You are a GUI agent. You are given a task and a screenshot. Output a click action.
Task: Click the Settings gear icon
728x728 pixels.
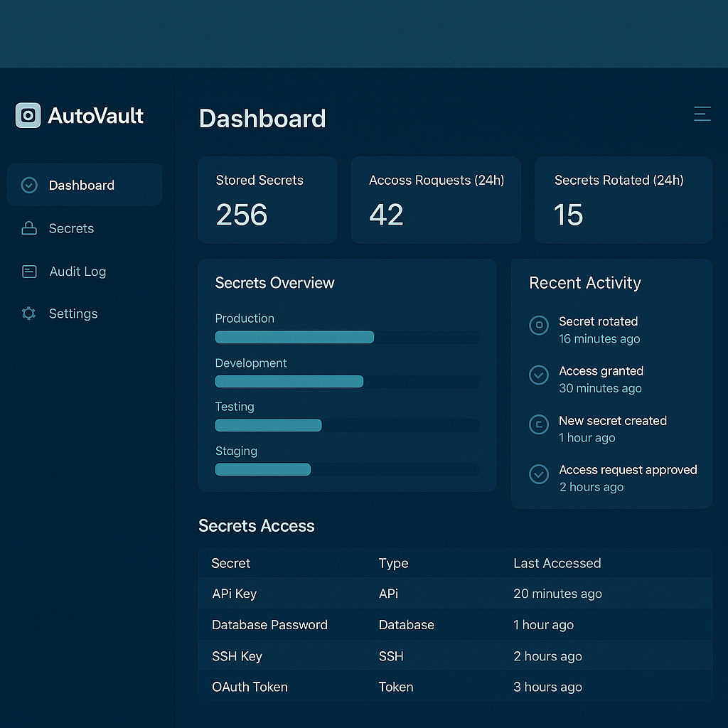click(28, 314)
